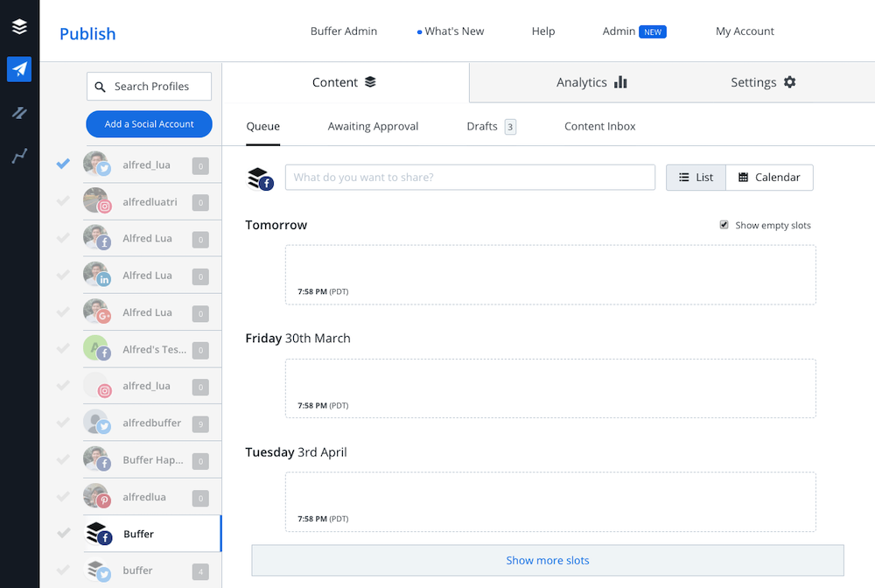This screenshot has width=875, height=588.
Task: Switch to the Settings tab
Action: click(x=763, y=82)
